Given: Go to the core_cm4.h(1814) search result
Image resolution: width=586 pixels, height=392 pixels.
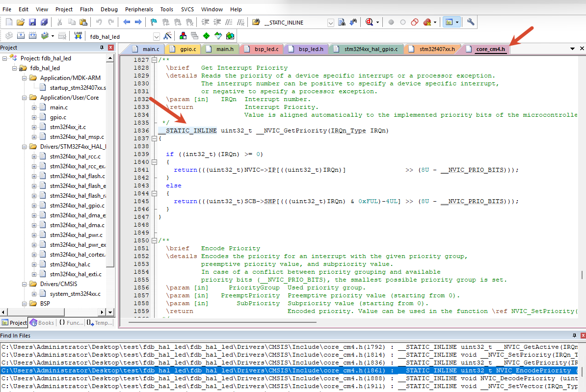Looking at the screenshot, I should (289, 355).
